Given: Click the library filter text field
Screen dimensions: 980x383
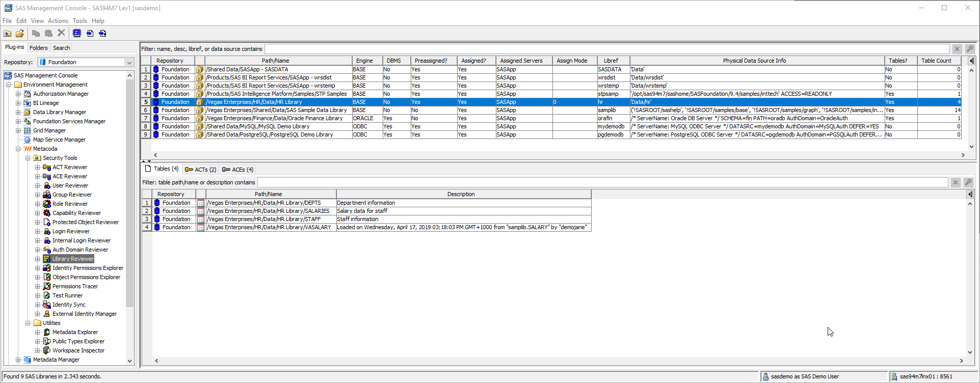Looking at the screenshot, I should click(x=607, y=49).
